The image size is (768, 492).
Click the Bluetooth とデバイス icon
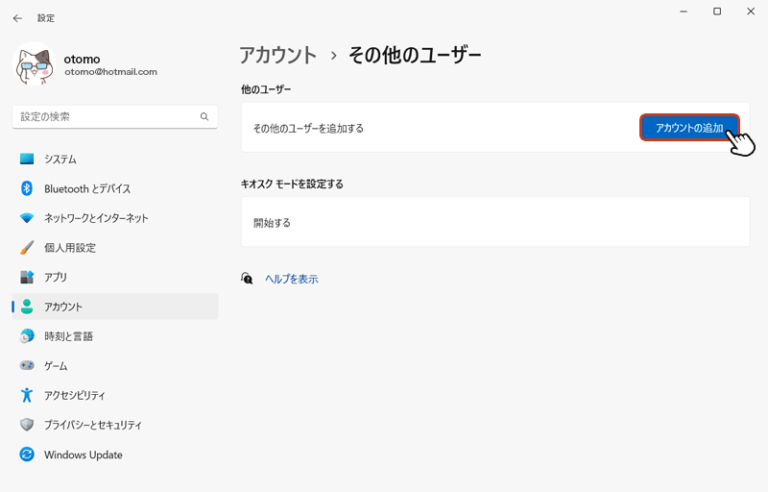click(27, 188)
